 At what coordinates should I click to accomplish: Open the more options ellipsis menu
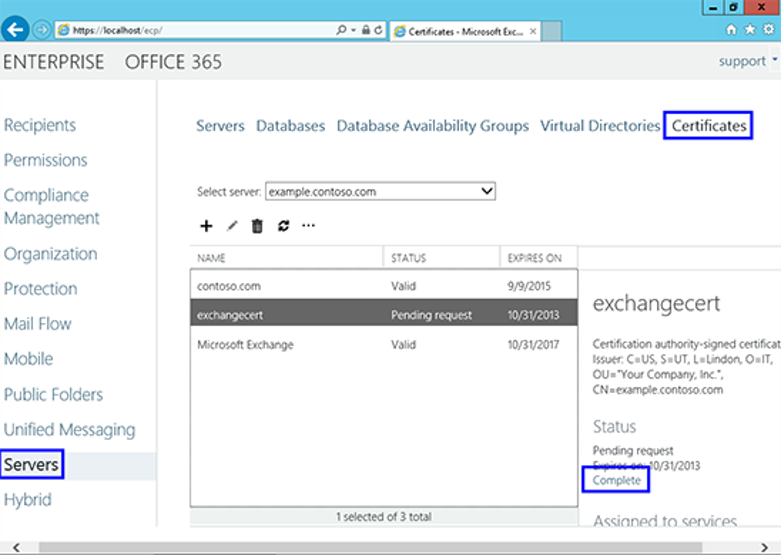tap(308, 226)
